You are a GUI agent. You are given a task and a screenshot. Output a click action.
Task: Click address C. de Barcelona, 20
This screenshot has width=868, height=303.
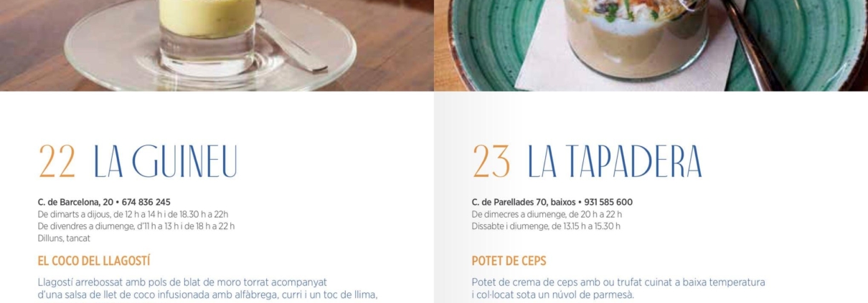click(x=75, y=202)
